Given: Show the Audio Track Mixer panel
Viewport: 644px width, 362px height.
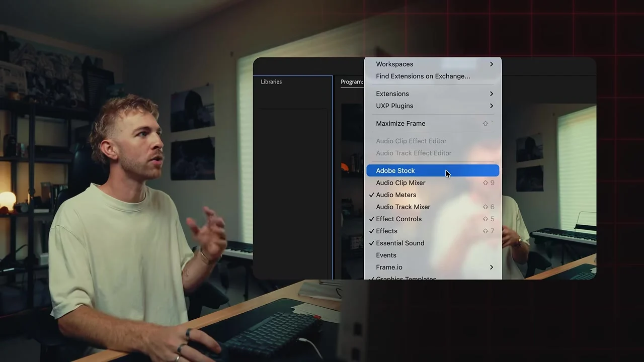Looking at the screenshot, I should [x=433, y=207].
